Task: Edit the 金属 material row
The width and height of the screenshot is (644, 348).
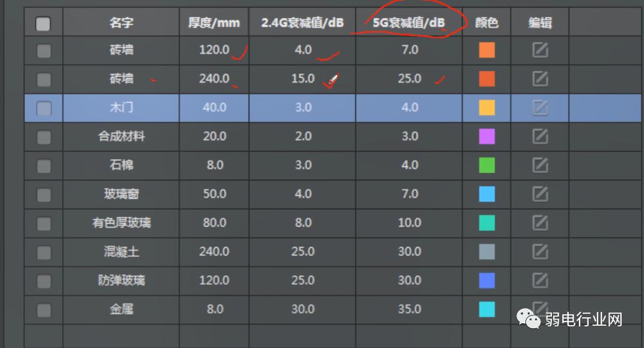Action: (x=540, y=310)
